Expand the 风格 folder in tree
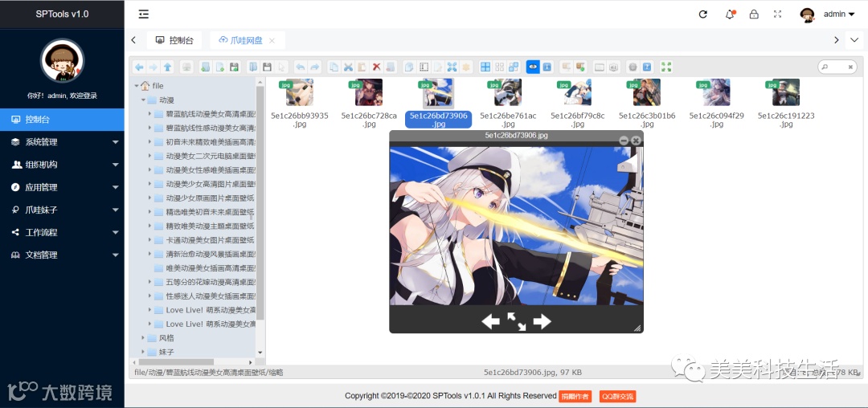Screen dimensions: 868x408 tap(143, 338)
